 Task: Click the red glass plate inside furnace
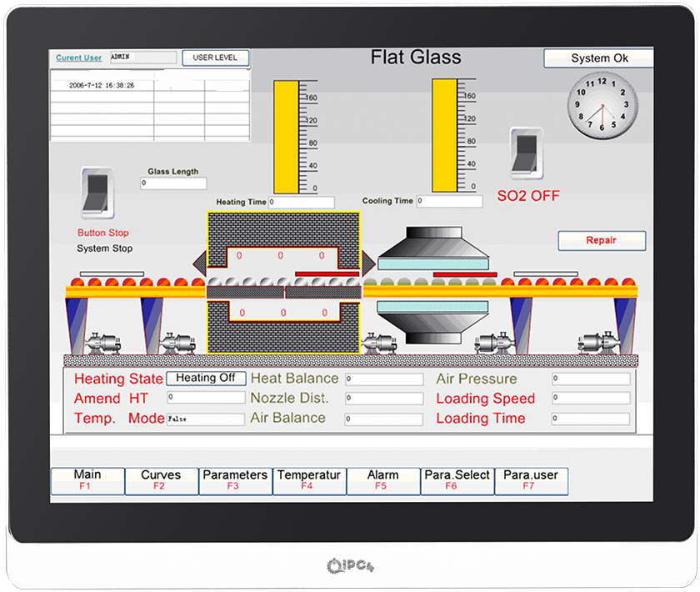[x=327, y=273]
